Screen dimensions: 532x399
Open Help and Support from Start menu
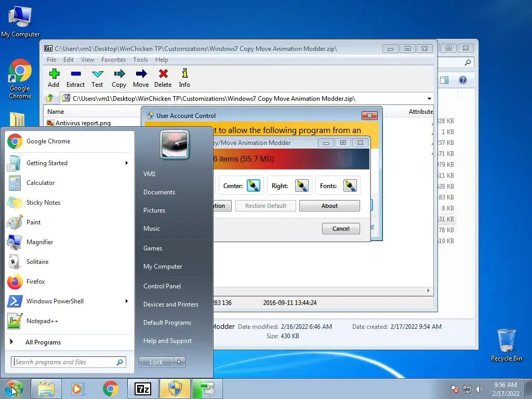tap(168, 341)
